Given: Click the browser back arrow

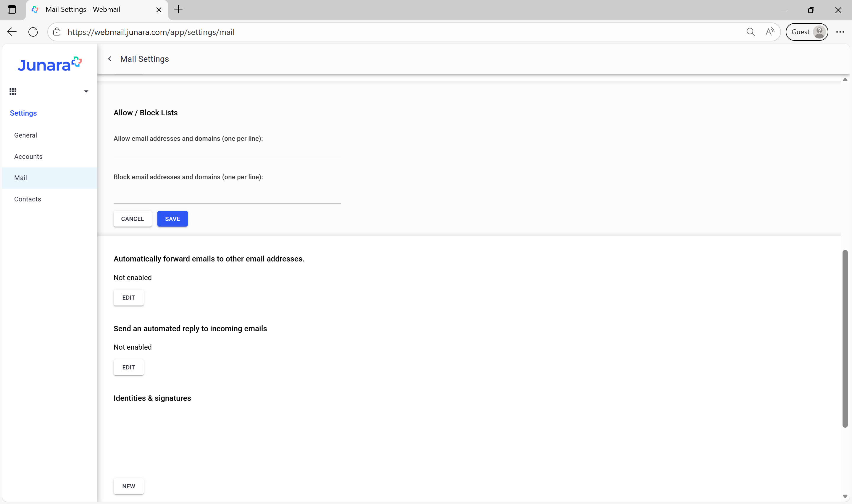Looking at the screenshot, I should tap(12, 32).
